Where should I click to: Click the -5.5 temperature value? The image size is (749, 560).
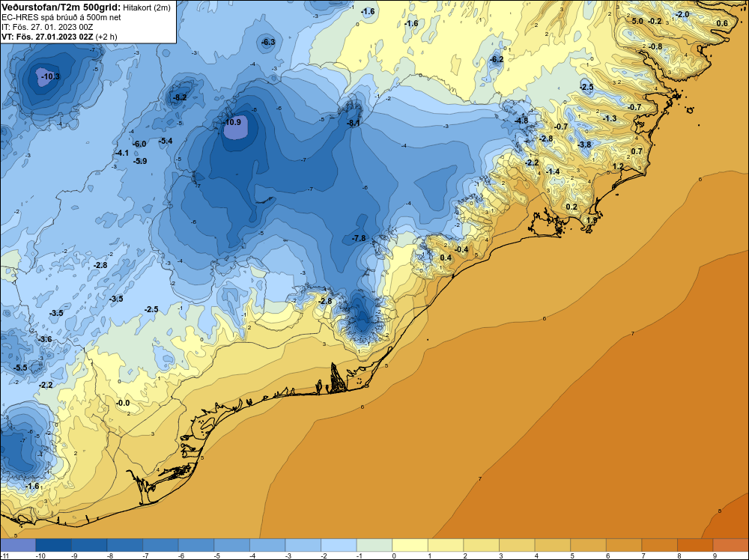(20, 368)
